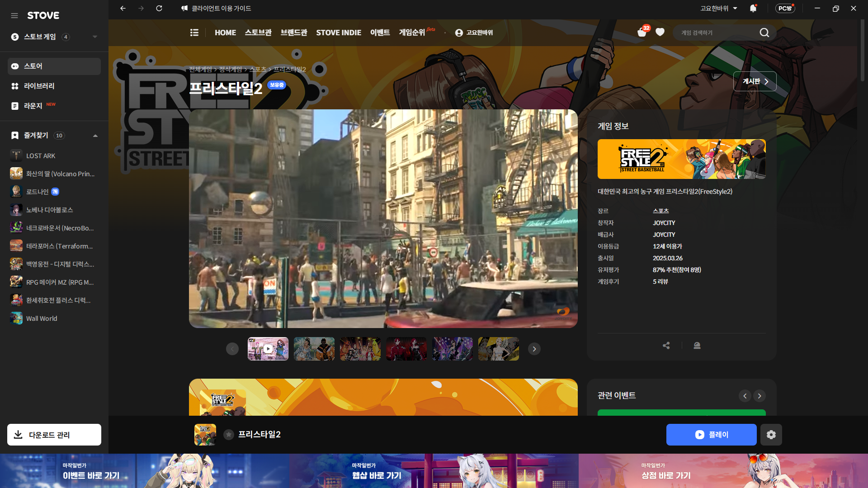The image size is (868, 488).
Task: Open 화산의 딸 from favorites list
Action: pyautogui.click(x=54, y=174)
